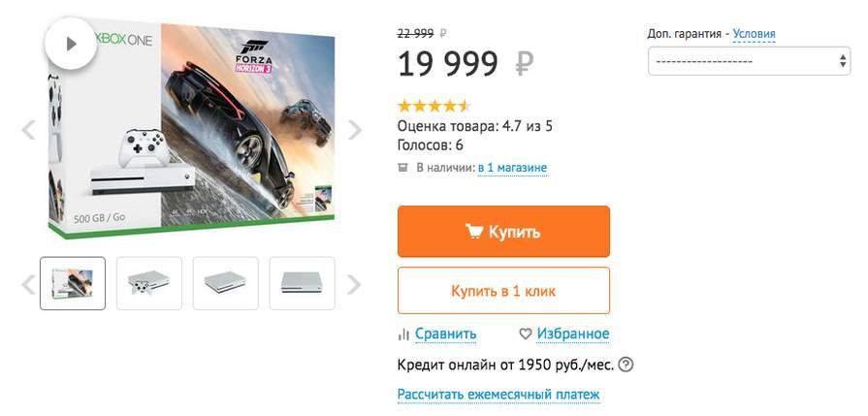The image size is (868, 416).
Task: Open the extended warranty dropdown
Action: (749, 61)
